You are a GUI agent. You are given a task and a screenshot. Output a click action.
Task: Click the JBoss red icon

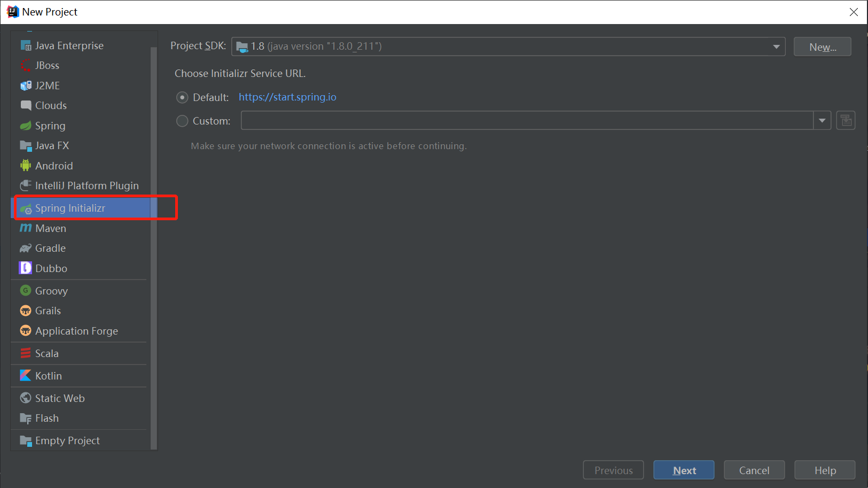point(25,66)
